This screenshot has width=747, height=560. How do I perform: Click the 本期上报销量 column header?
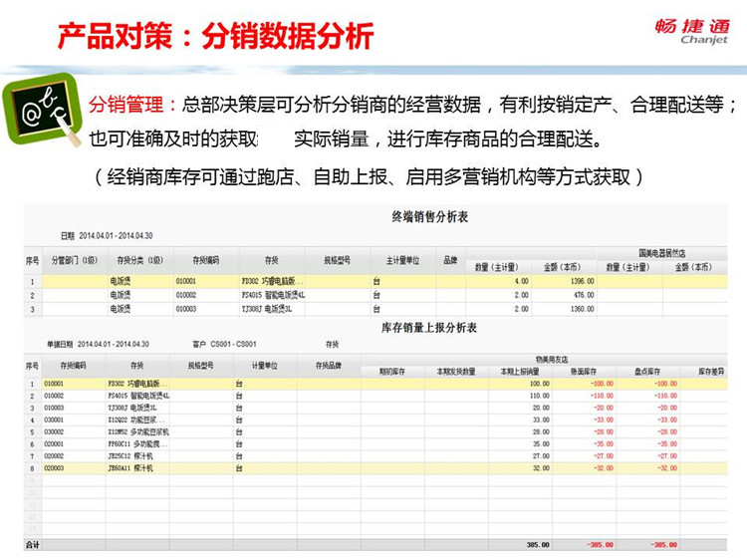pyautogui.click(x=520, y=372)
